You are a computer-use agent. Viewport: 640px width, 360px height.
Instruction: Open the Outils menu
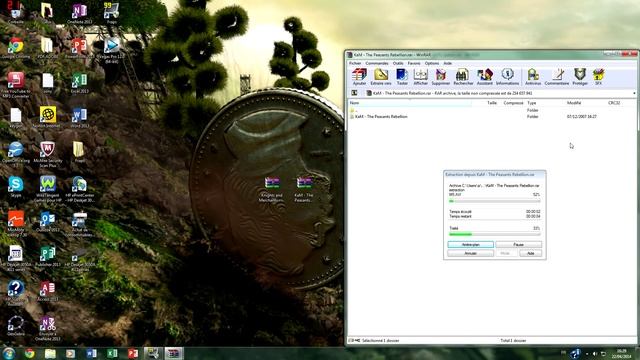(398, 63)
